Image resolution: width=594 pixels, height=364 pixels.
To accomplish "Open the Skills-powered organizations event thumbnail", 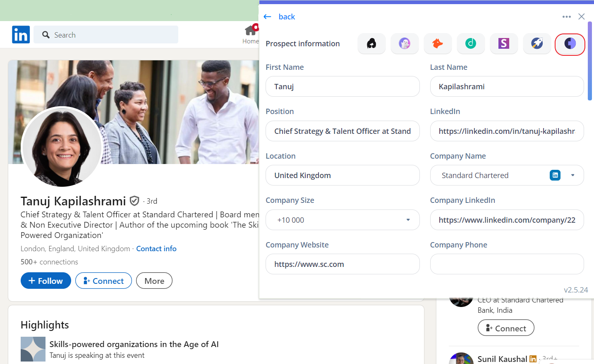I will click(33, 349).
